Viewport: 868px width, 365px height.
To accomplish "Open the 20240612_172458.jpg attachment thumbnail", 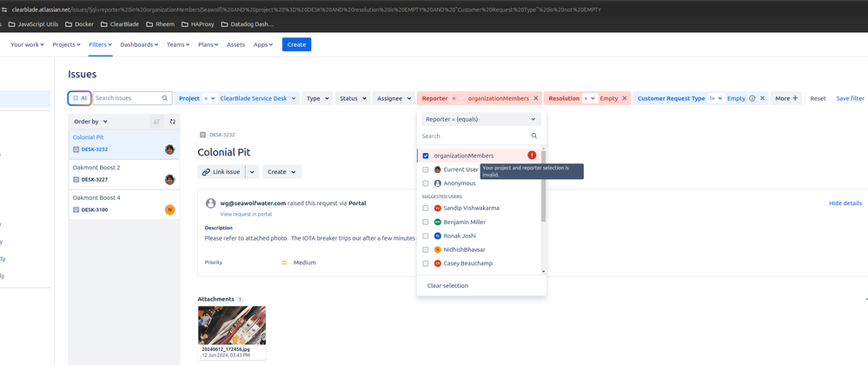I will click(x=232, y=326).
